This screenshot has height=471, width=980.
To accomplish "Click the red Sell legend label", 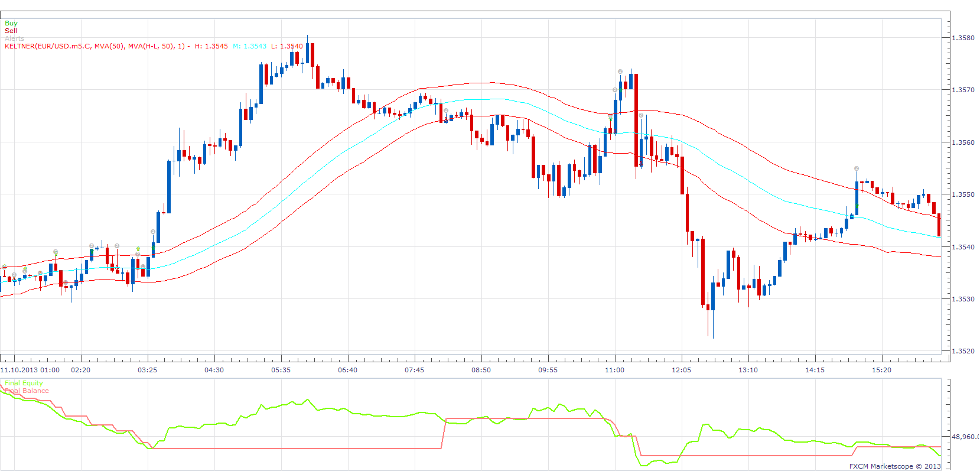I will [x=11, y=31].
